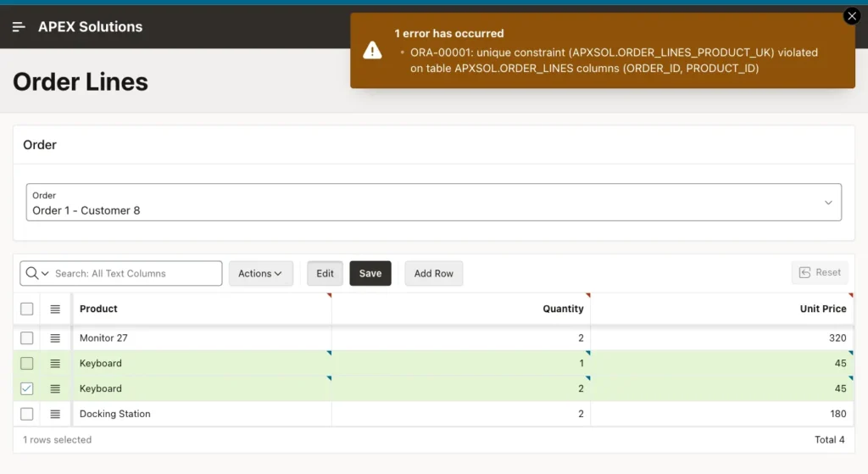Click the Product column header
The width and height of the screenshot is (868, 474).
coord(202,309)
